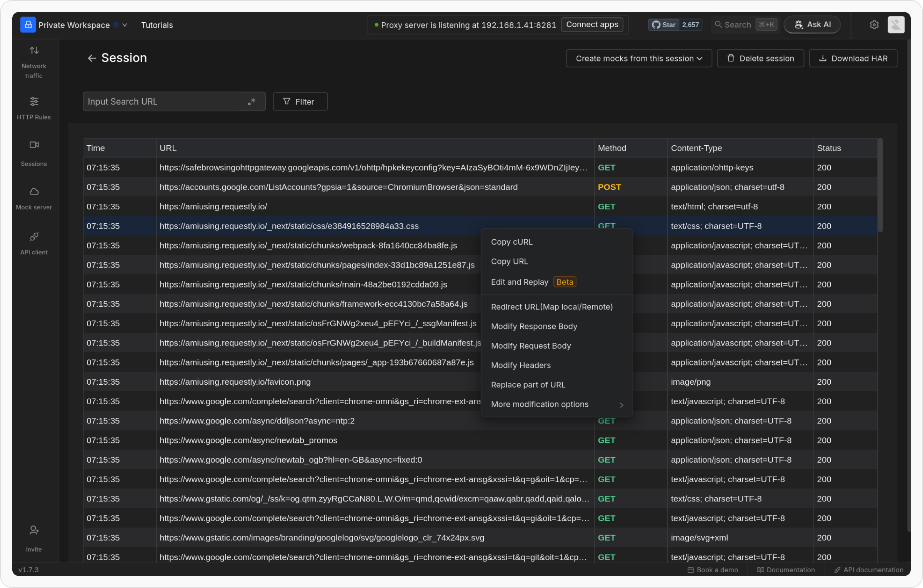Click the GitHub Star button

click(664, 25)
